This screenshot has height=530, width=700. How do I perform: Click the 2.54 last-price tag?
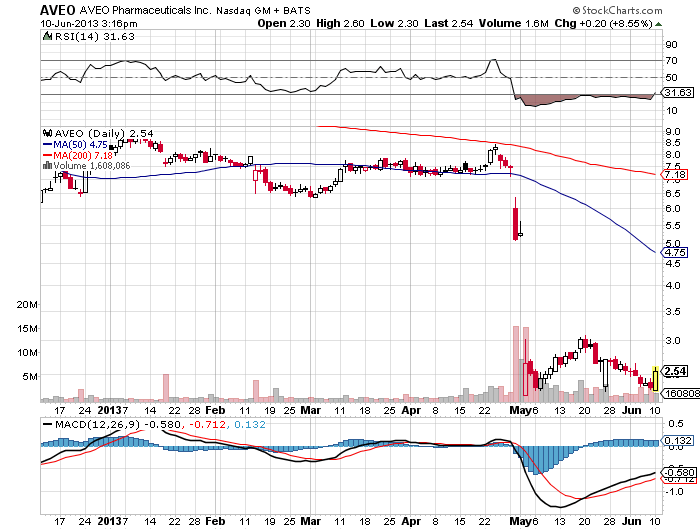click(675, 371)
